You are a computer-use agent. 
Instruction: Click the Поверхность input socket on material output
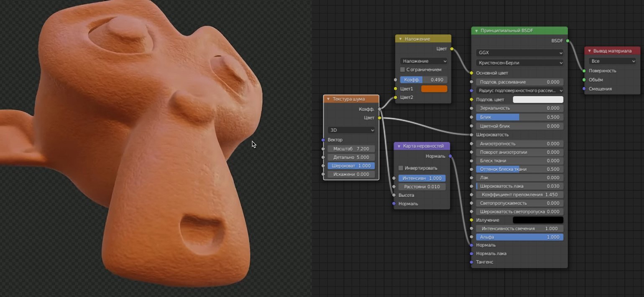(x=584, y=71)
